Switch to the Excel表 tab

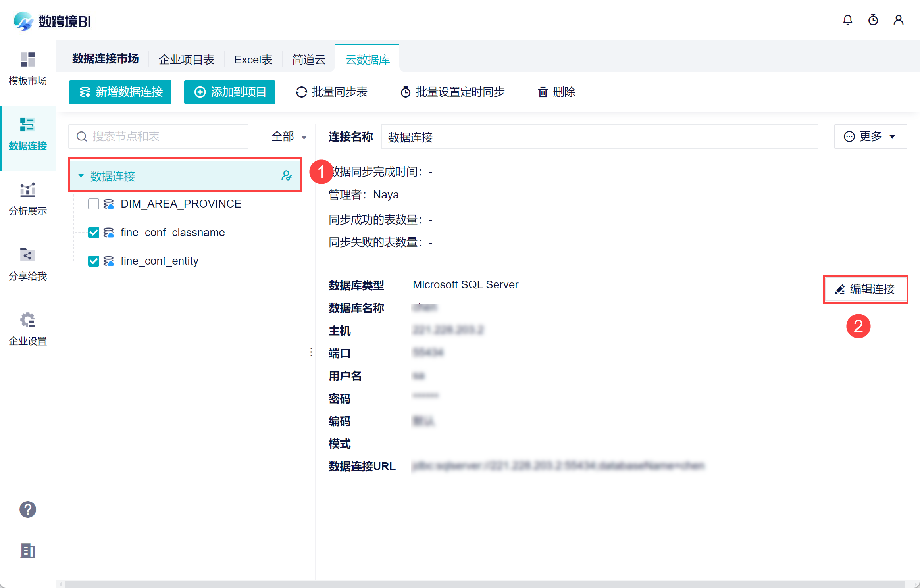point(253,60)
